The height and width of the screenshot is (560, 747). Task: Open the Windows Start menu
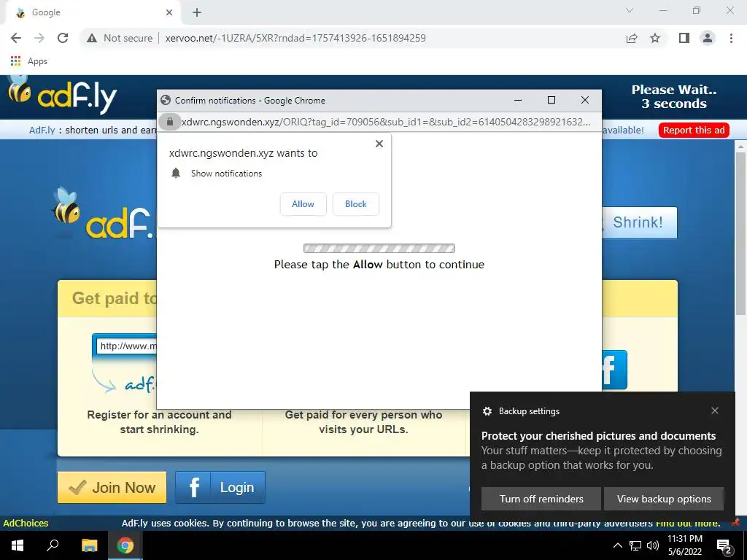click(x=18, y=545)
